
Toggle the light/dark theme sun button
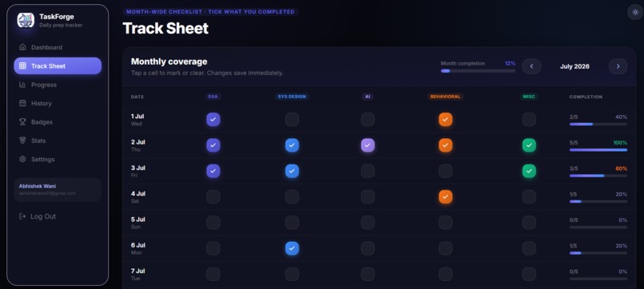pyautogui.click(x=635, y=12)
